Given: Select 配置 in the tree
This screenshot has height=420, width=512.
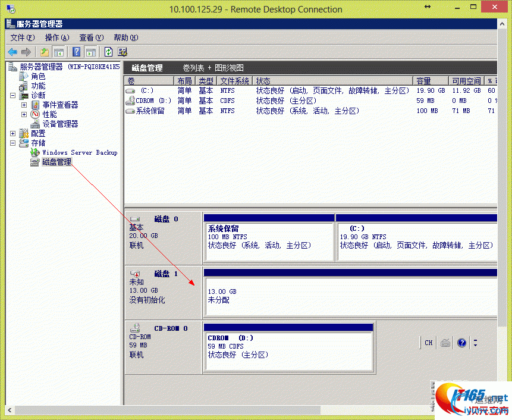Looking at the screenshot, I should [38, 134].
